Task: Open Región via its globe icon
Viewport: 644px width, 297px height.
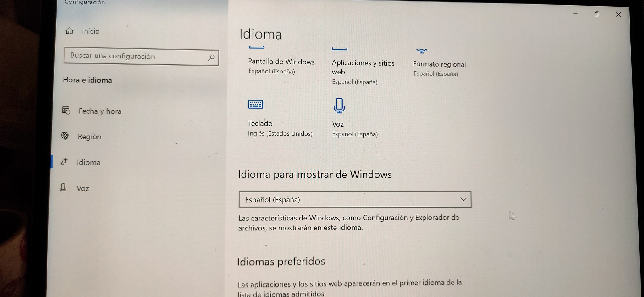Action: pyautogui.click(x=65, y=136)
